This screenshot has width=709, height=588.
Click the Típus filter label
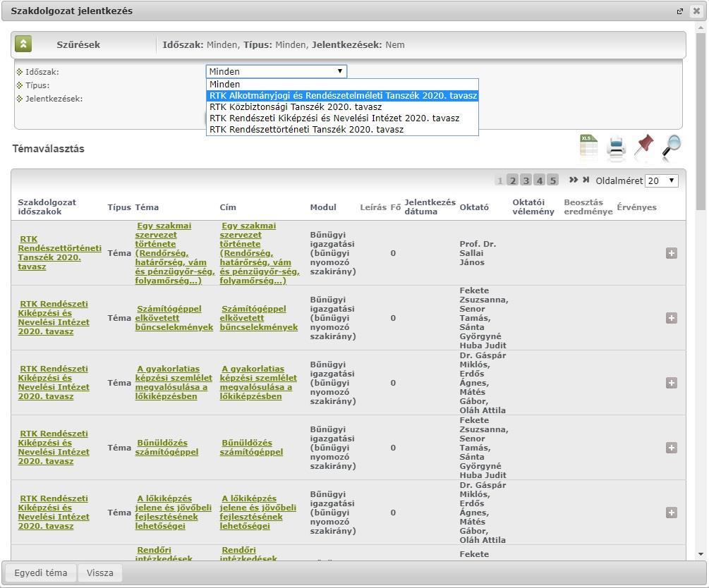[x=37, y=85]
